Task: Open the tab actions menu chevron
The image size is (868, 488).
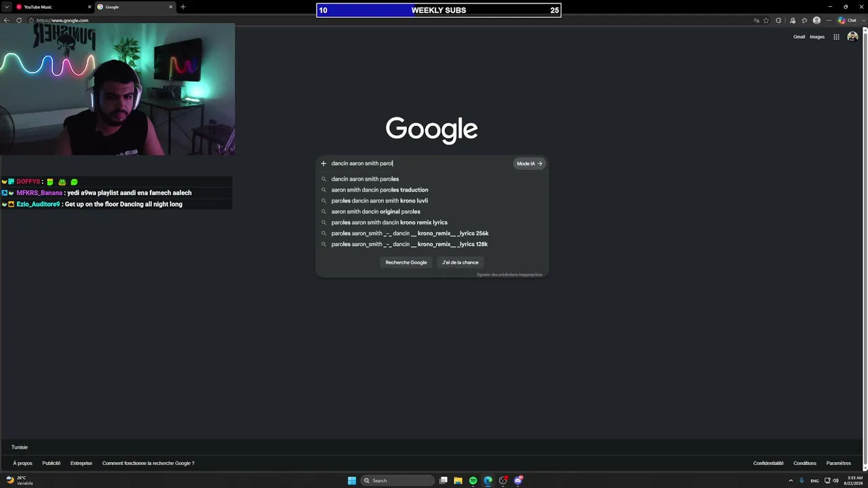Action: point(6,7)
